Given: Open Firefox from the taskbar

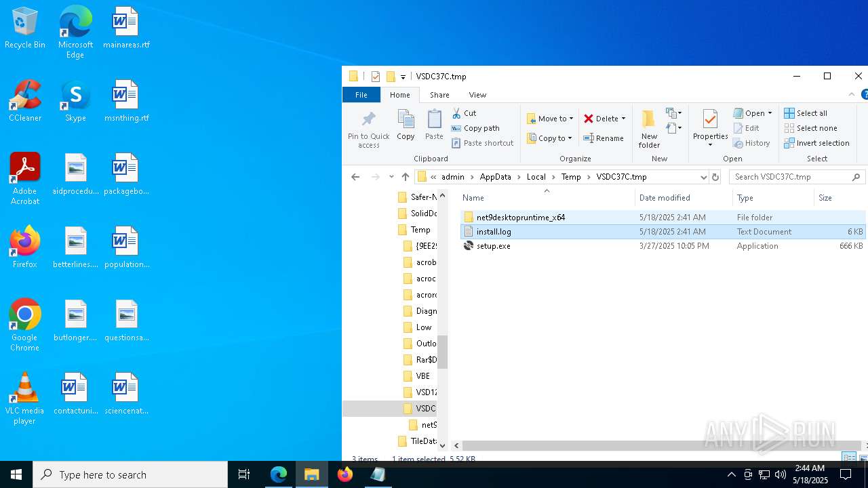Looking at the screenshot, I should pos(345,474).
